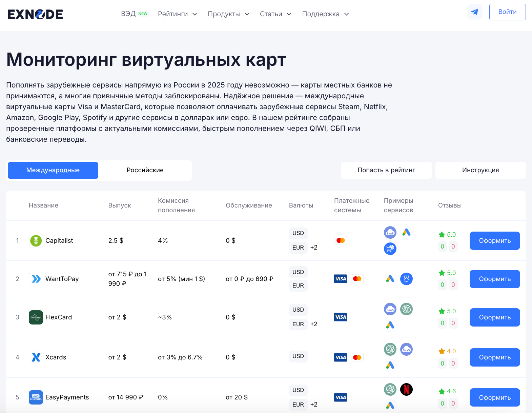Switch to the Международные tab

(53, 170)
